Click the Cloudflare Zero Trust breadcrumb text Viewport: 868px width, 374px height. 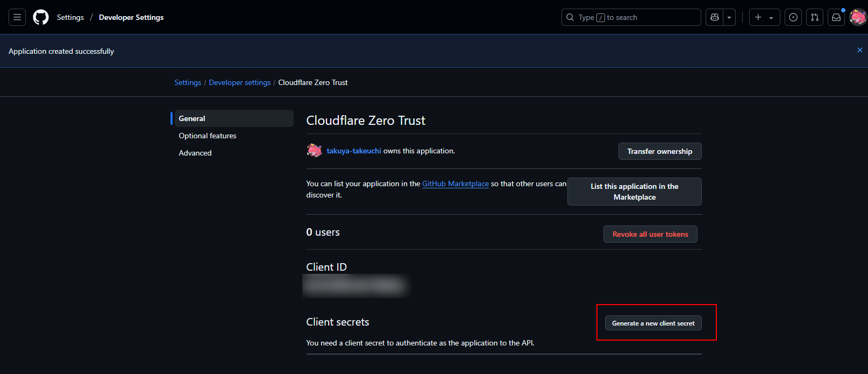(313, 82)
